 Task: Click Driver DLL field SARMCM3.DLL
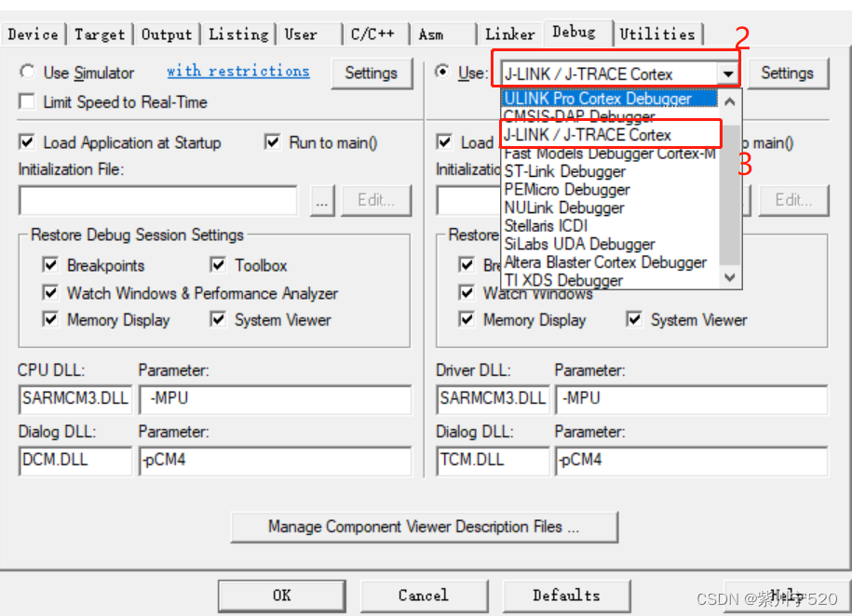pyautogui.click(x=493, y=399)
